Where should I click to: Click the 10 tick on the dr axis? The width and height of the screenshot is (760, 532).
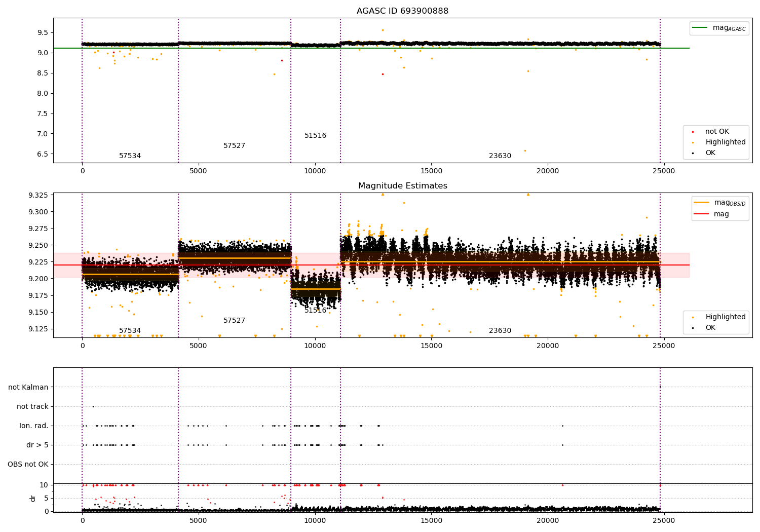44,485
